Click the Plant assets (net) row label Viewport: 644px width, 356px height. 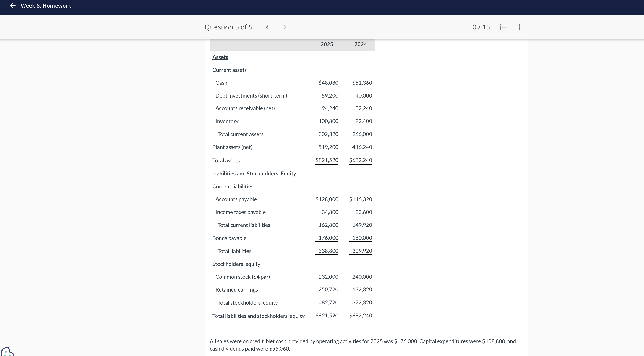[232, 147]
